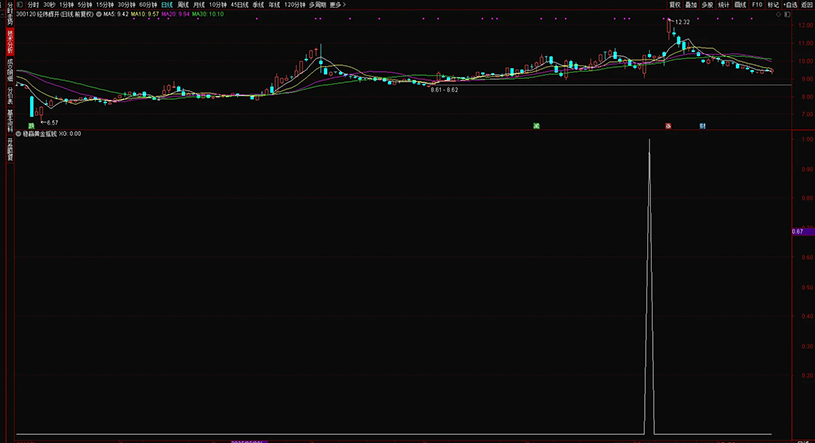The height and width of the screenshot is (443, 815).
Task: Select the 15分钟 period
Action: pos(104,5)
